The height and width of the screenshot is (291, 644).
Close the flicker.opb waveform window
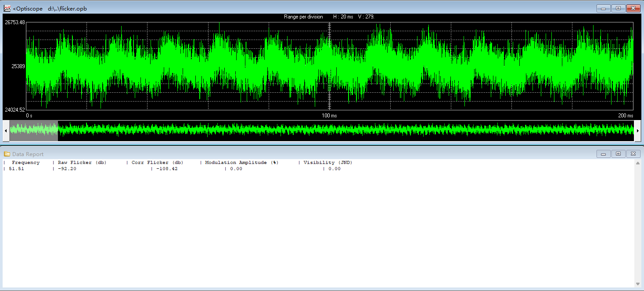click(633, 8)
